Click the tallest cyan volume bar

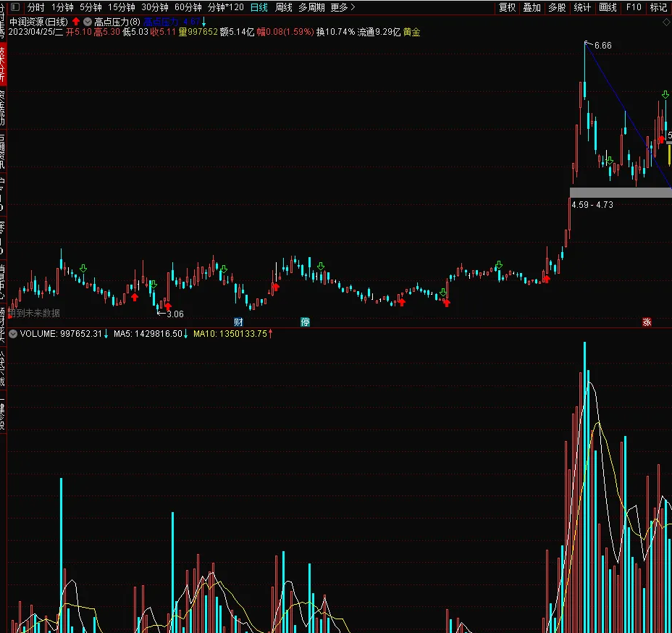[584, 487]
